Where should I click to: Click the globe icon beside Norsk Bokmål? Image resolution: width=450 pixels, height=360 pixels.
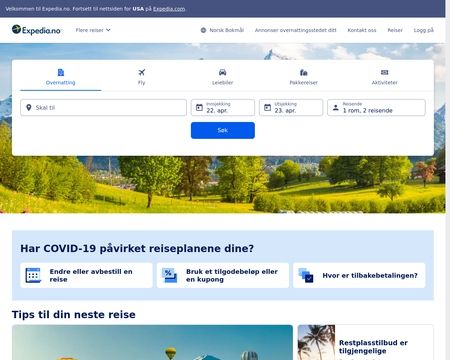click(203, 30)
